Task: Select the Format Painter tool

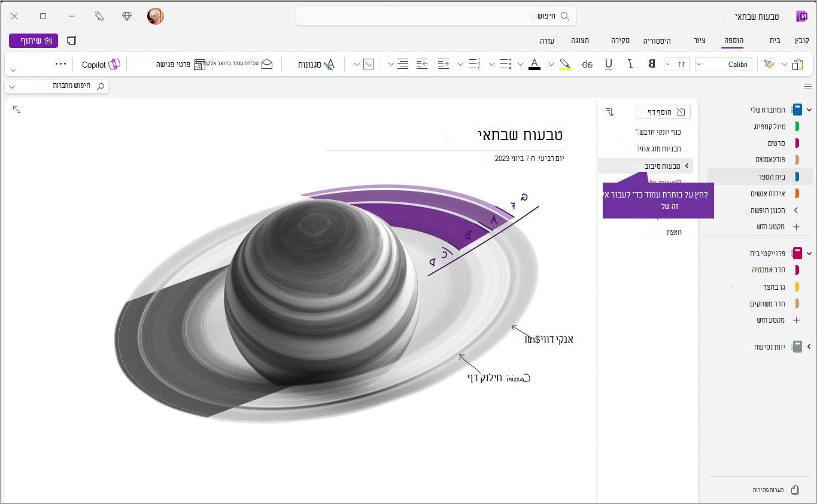Action: pos(769,64)
